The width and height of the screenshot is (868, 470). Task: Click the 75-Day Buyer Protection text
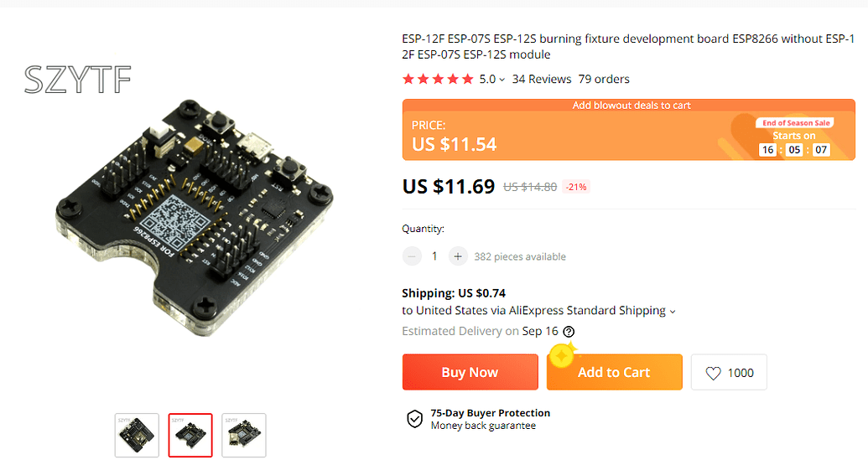point(491,413)
